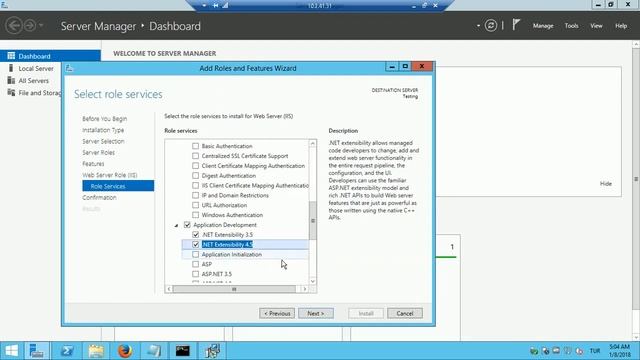Click Hide in the welcome panel

(606, 184)
